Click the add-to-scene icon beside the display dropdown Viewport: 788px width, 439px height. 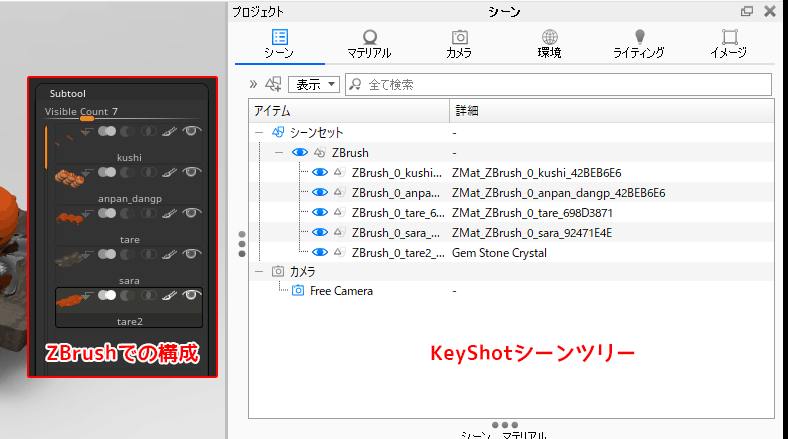tap(273, 85)
